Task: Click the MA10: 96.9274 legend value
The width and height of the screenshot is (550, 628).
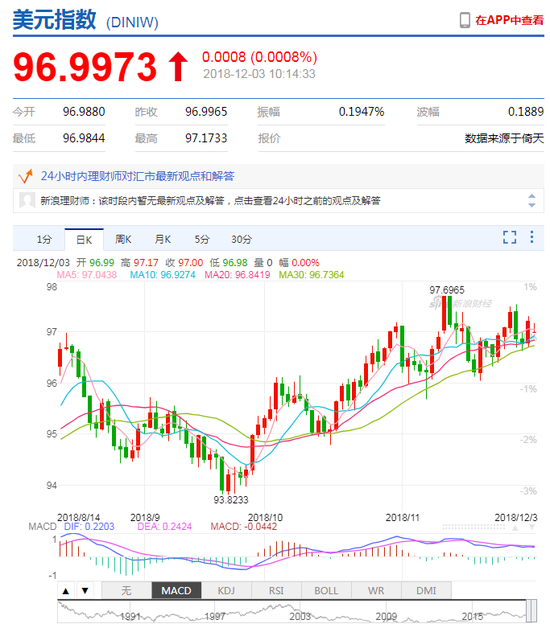Action: [163, 275]
